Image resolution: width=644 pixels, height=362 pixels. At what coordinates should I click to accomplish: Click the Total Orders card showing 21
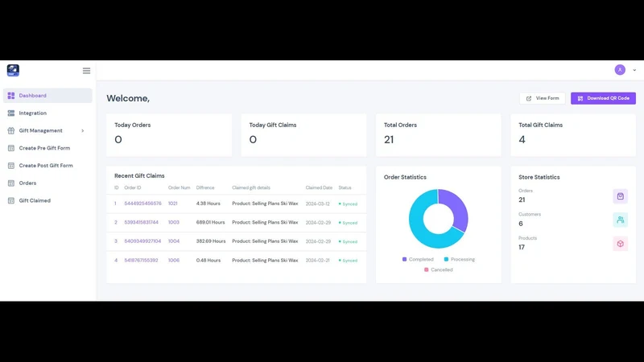click(x=438, y=135)
